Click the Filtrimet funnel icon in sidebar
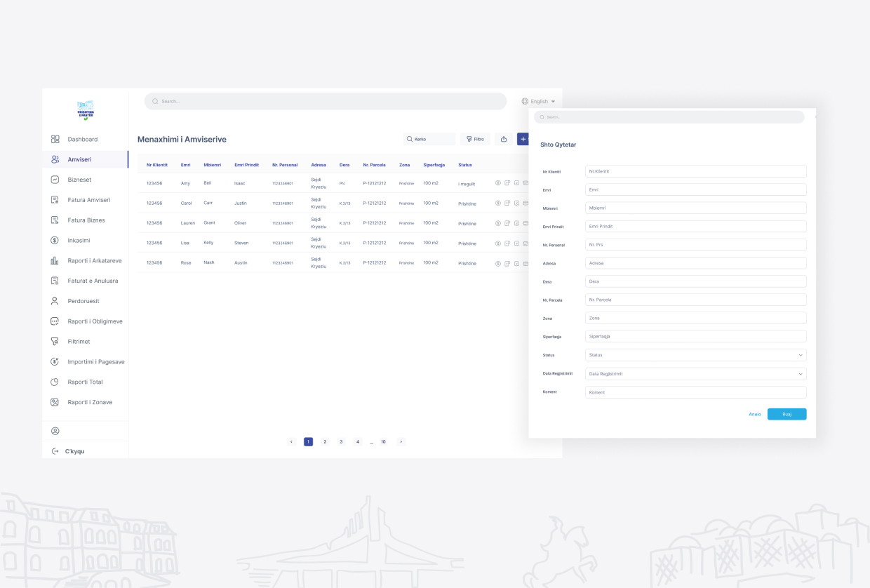Viewport: 870px width, 588px height. 55,342
